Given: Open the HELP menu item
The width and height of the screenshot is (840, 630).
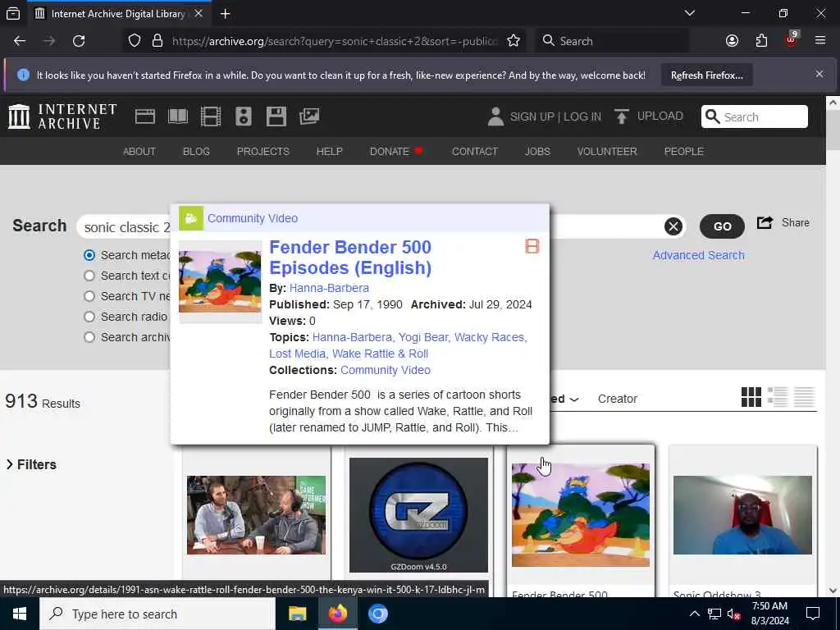Looking at the screenshot, I should (330, 152).
